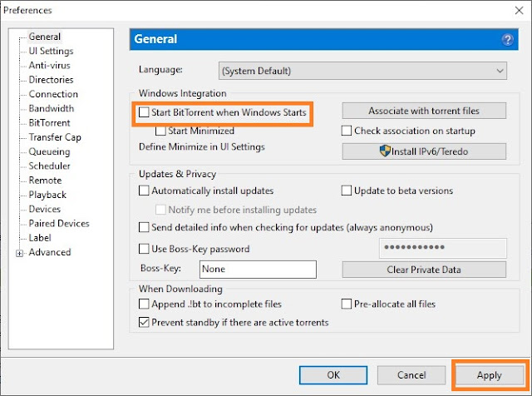Expand the Advanced tree node
This screenshot has height=396, width=532.
[x=19, y=254]
